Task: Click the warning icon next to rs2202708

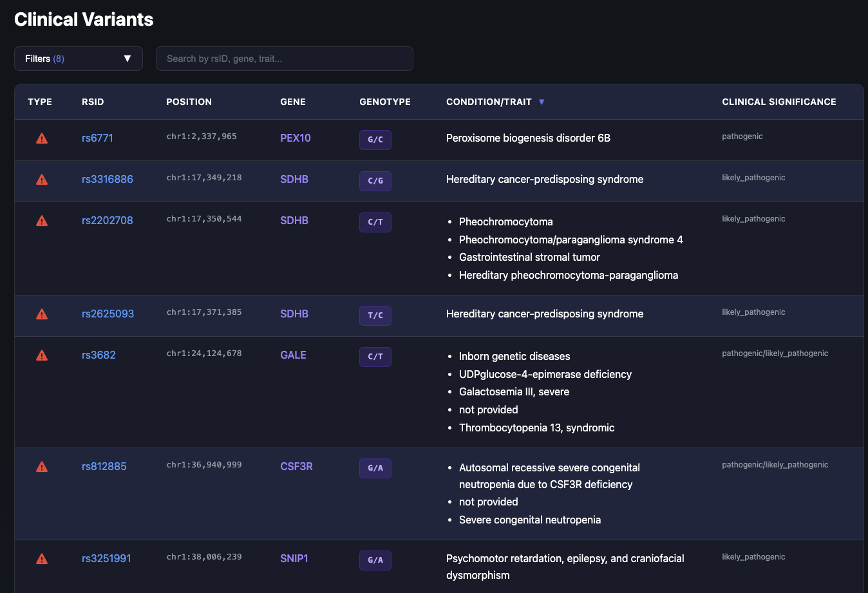Action: tap(41, 220)
